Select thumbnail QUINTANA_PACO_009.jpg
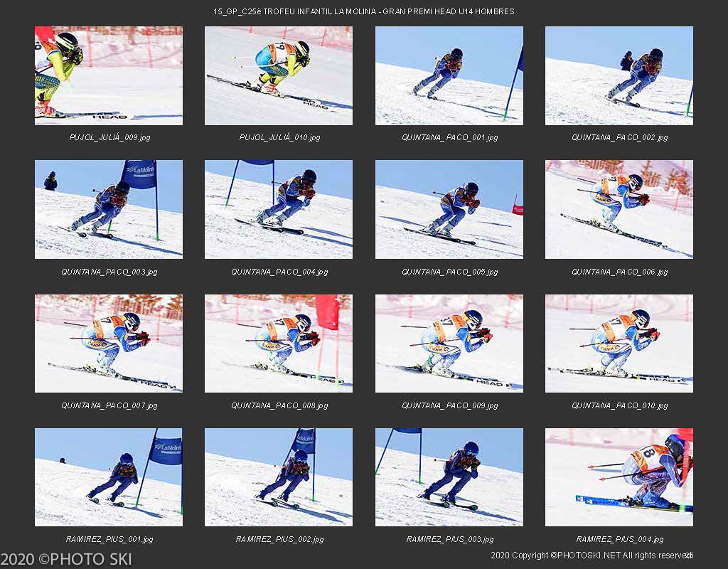The height and width of the screenshot is (569, 728). (x=449, y=344)
